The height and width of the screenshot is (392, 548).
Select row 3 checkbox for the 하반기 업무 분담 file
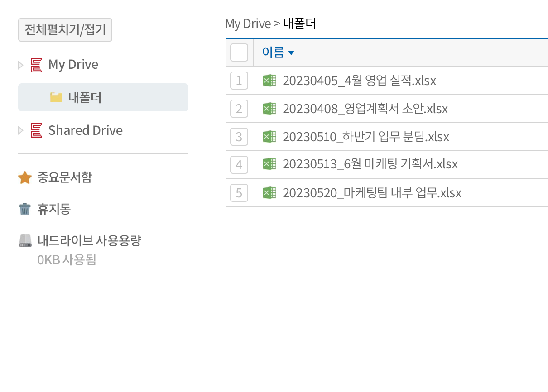pyautogui.click(x=239, y=136)
